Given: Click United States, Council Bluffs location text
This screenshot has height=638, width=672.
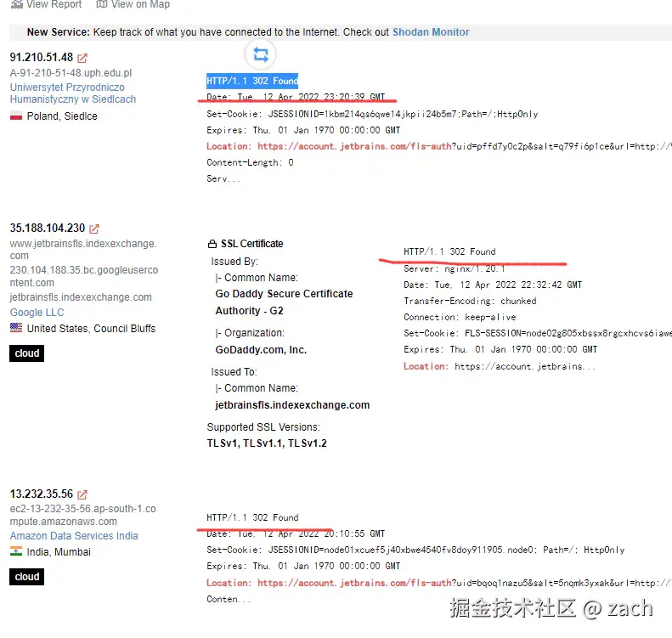Looking at the screenshot, I should coord(91,329).
